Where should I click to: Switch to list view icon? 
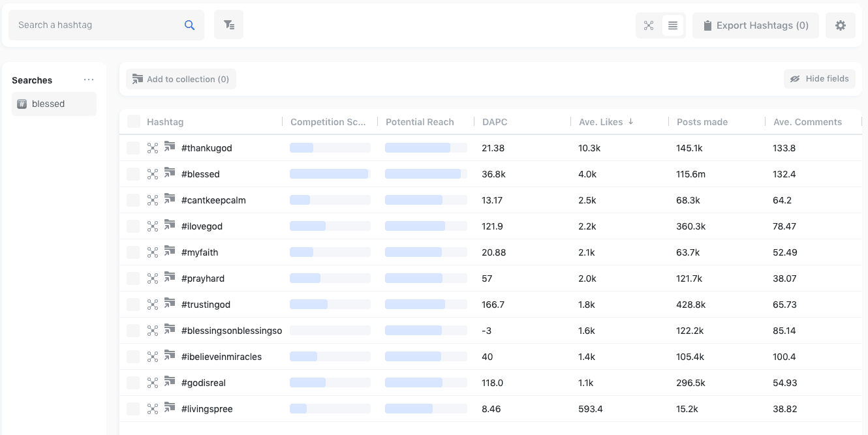(673, 25)
